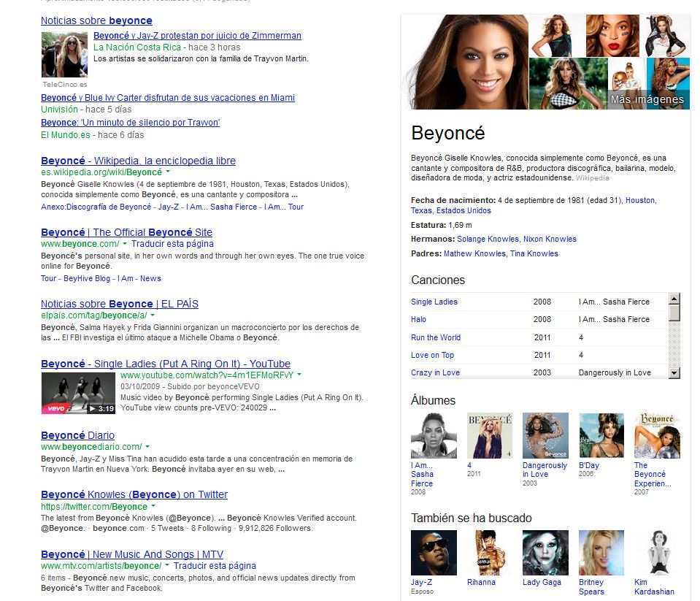Click the scroll down arrow in Canciones list
Image resolution: width=700 pixels, height=601 pixels.
coord(674,372)
